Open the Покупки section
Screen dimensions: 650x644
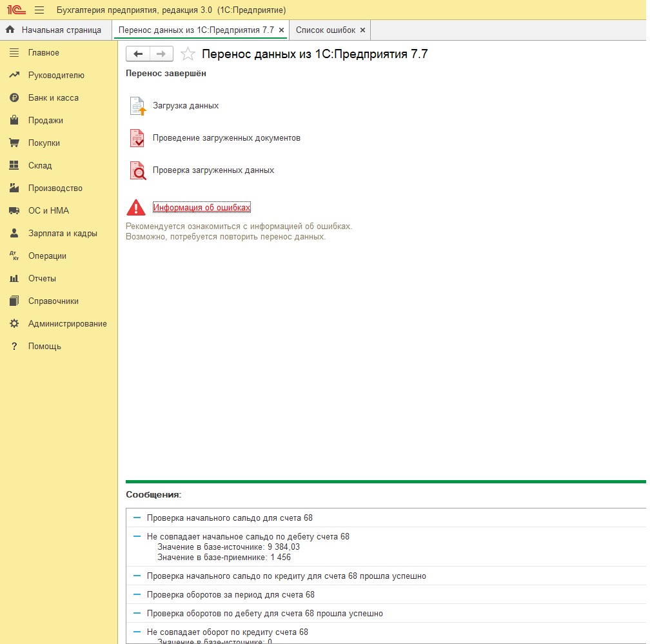[44, 143]
